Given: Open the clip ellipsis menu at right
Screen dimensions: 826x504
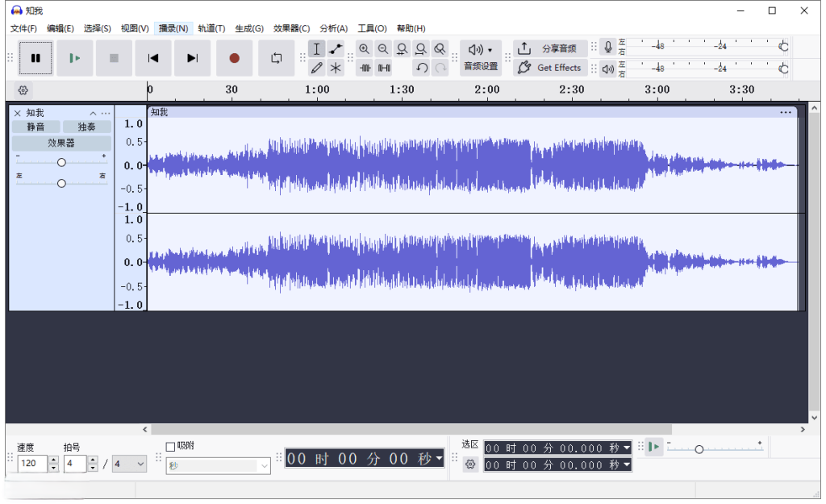Looking at the screenshot, I should click(786, 112).
